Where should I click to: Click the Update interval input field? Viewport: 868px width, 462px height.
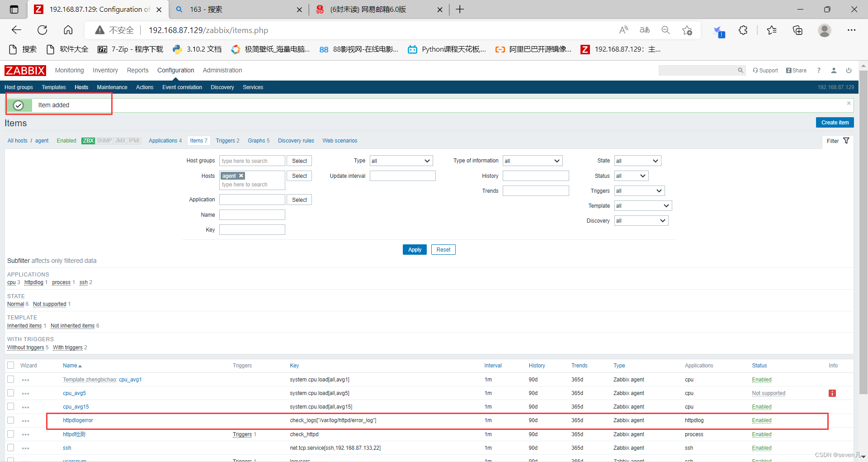click(402, 176)
